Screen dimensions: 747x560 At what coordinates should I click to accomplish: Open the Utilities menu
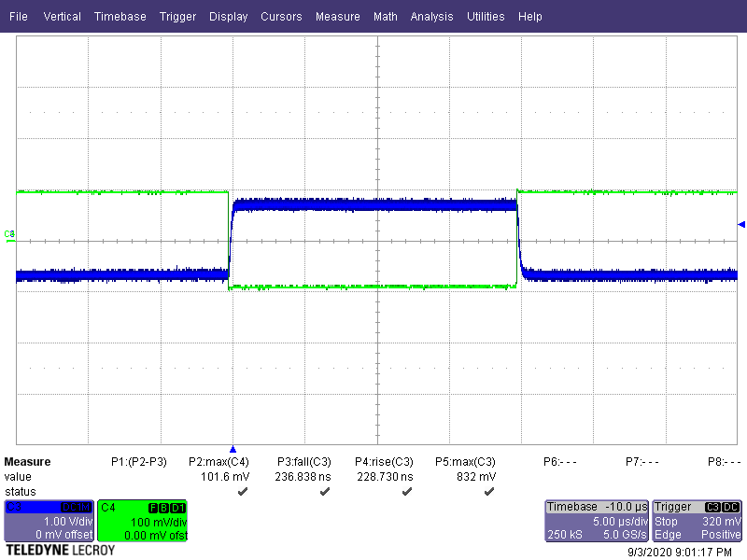486,16
